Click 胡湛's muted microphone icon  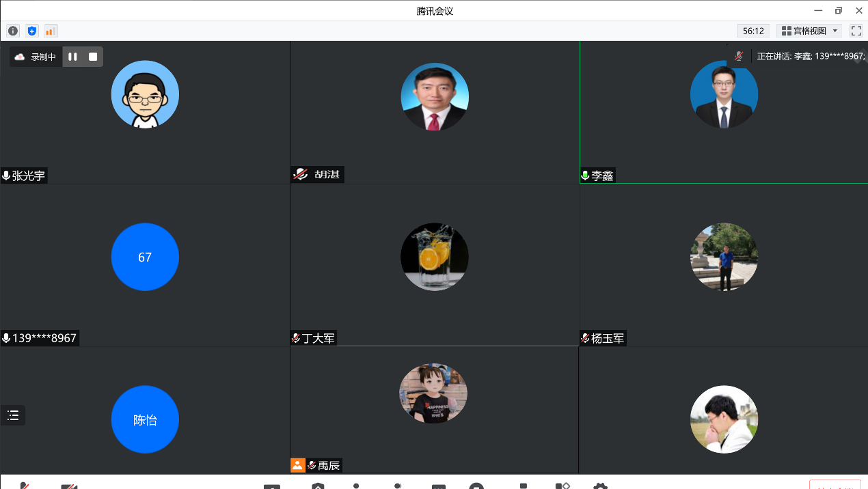click(301, 174)
